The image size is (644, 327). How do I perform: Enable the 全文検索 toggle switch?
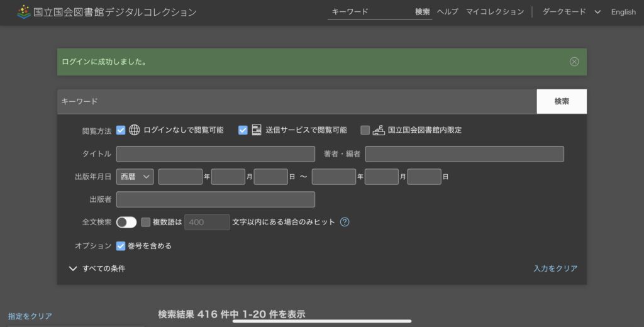point(126,222)
